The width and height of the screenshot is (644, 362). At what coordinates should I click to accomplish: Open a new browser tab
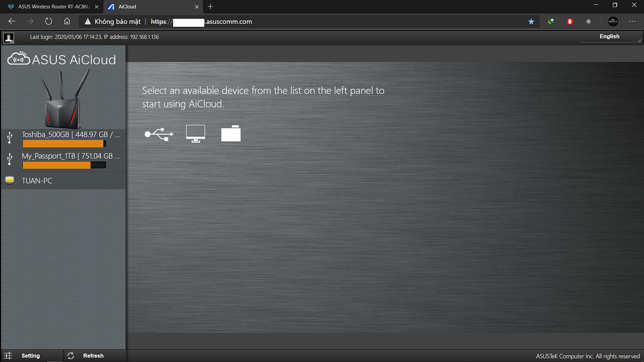pyautogui.click(x=210, y=7)
